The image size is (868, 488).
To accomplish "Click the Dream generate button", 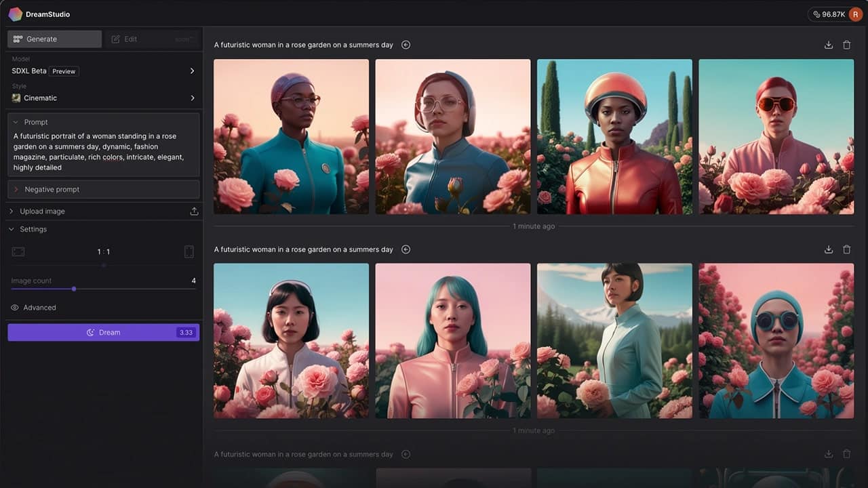I will (103, 332).
